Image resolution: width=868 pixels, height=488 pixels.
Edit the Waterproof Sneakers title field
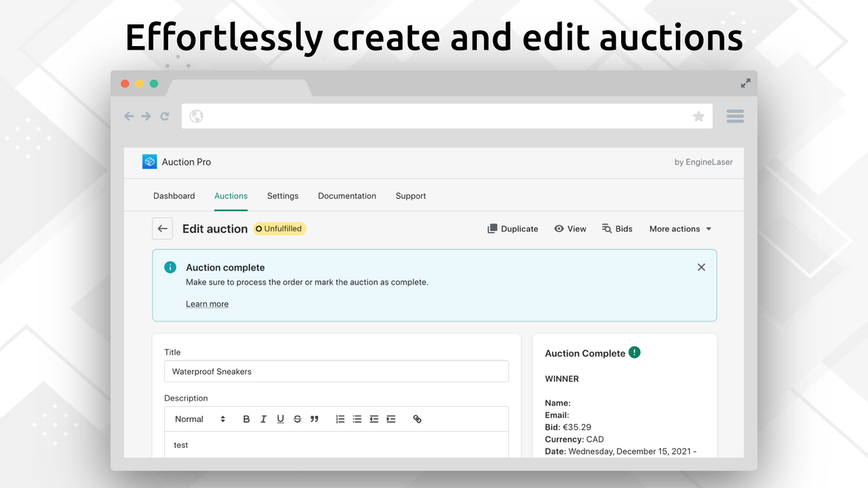336,371
